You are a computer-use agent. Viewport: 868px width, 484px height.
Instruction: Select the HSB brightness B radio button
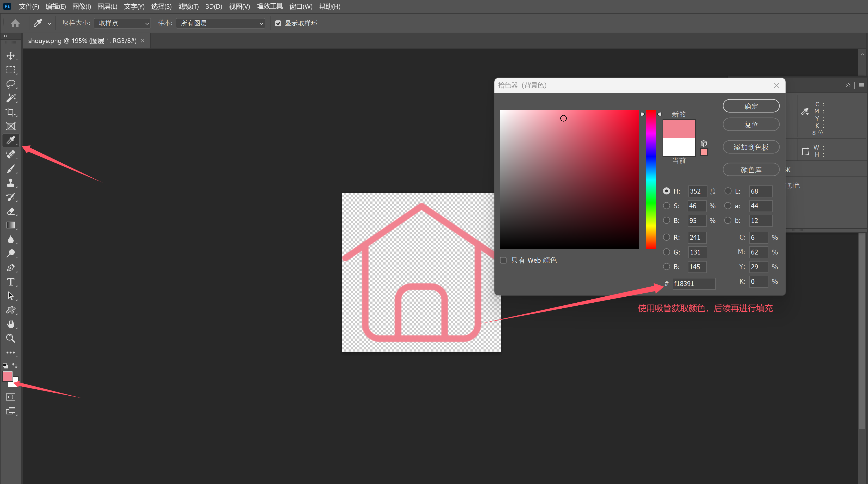(x=666, y=220)
